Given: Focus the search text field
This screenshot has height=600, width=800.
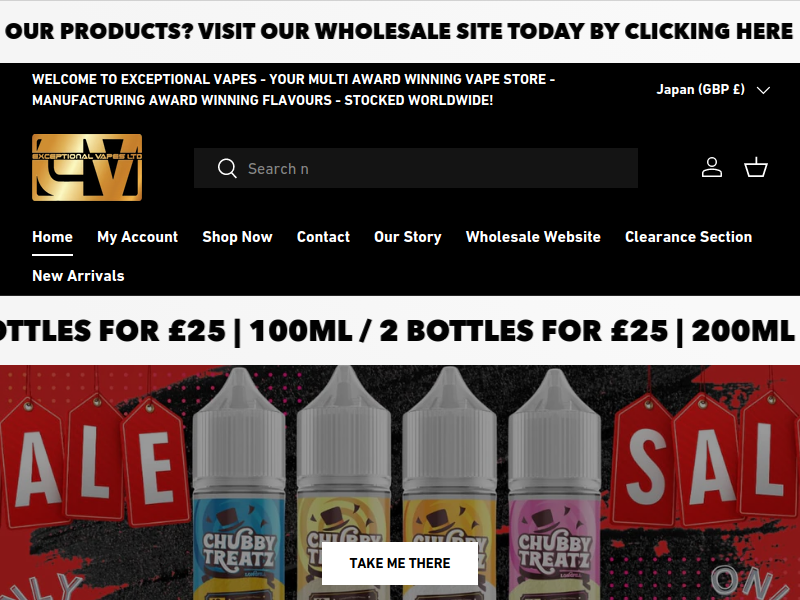Looking at the screenshot, I should point(416,168).
